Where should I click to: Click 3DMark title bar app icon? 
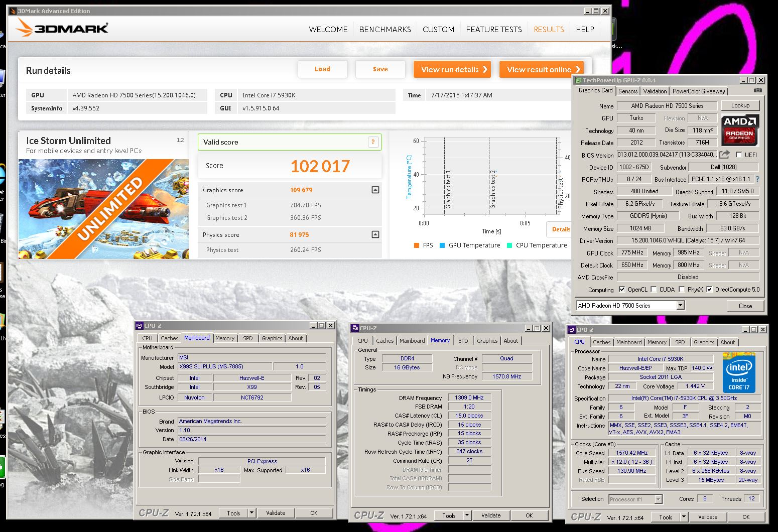[x=13, y=11]
